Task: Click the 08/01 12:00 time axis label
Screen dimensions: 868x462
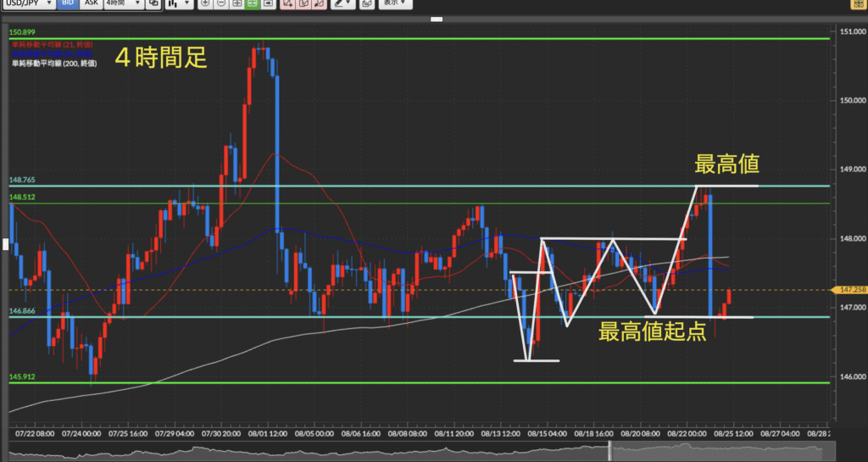Action: pos(267,434)
